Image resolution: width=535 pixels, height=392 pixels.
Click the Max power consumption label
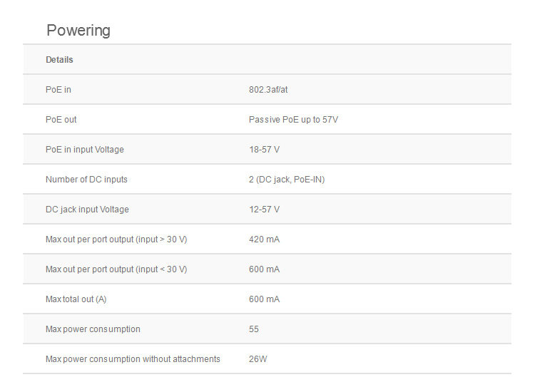tap(93, 329)
